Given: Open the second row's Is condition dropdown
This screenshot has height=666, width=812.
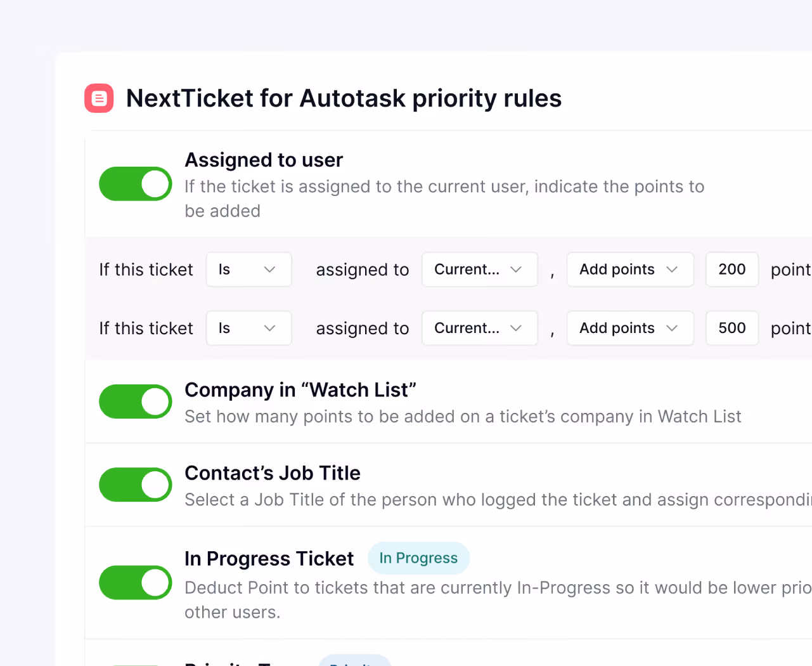Looking at the screenshot, I should tap(248, 328).
